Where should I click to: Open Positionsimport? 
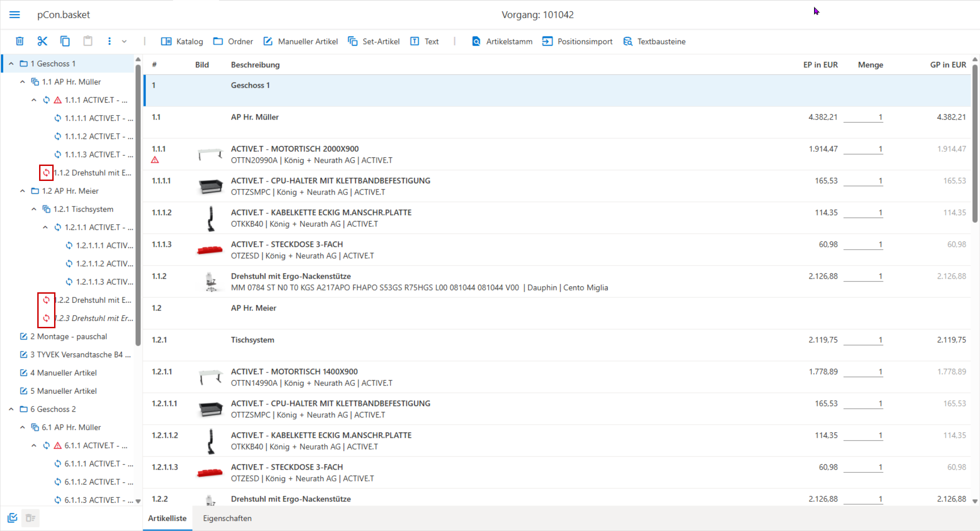pos(577,41)
